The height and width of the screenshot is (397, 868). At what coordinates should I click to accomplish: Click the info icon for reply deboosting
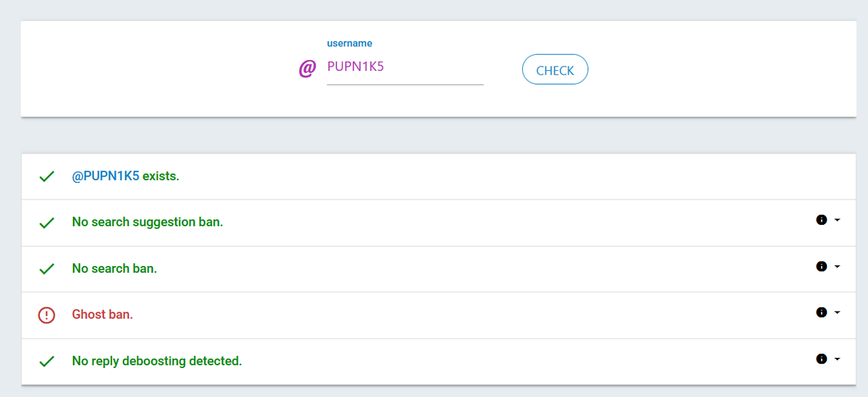[822, 359]
